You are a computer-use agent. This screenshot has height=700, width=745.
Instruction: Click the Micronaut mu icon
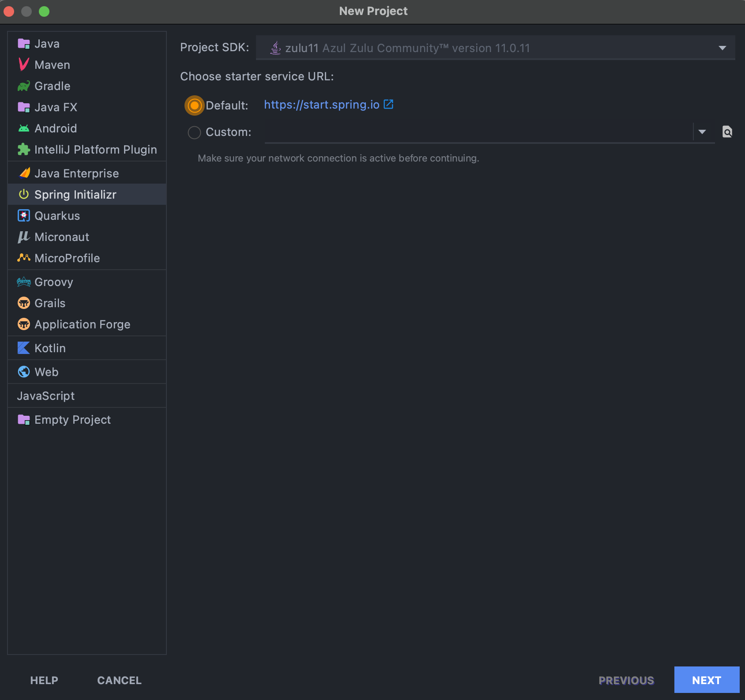pos(24,237)
